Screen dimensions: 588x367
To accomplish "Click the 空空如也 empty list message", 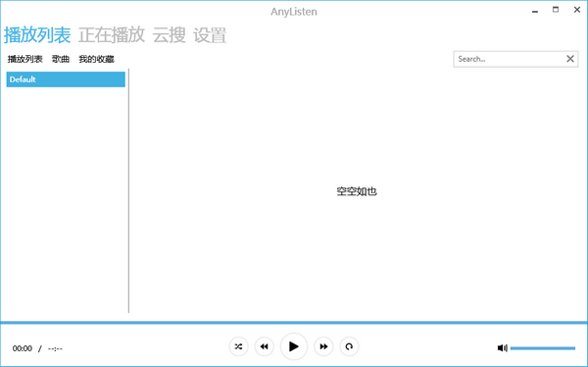I will pyautogui.click(x=357, y=191).
